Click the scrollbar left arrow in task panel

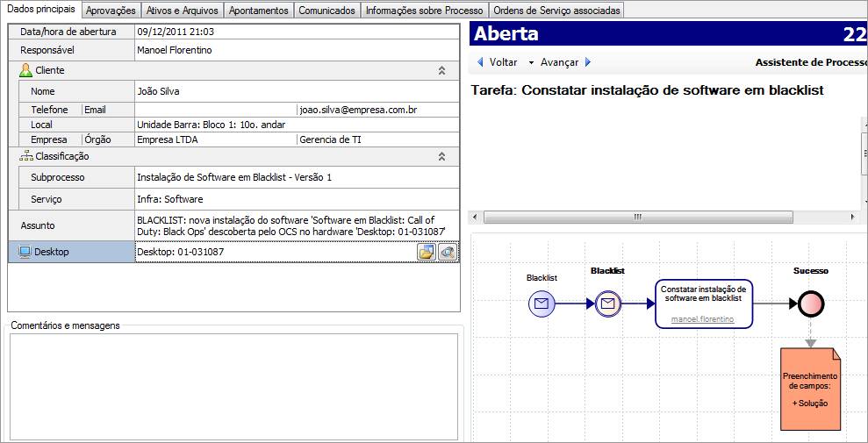[477, 218]
